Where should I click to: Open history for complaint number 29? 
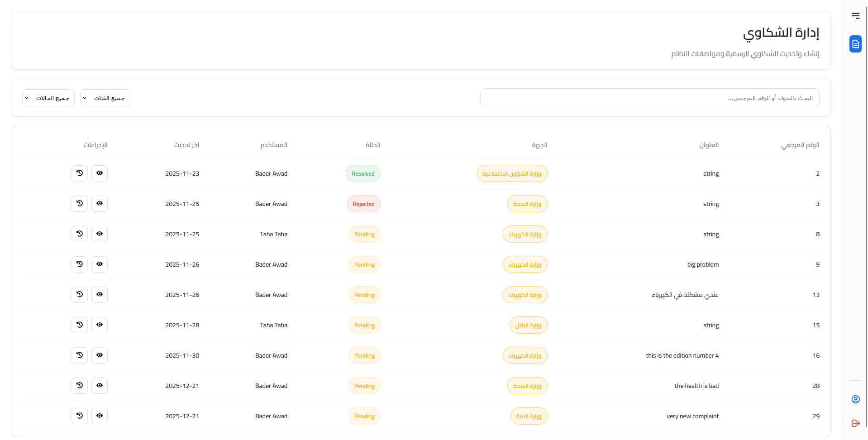(x=80, y=416)
